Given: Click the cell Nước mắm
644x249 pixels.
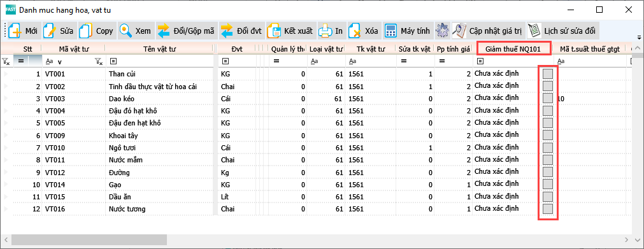Looking at the screenshot, I should coord(160,160).
